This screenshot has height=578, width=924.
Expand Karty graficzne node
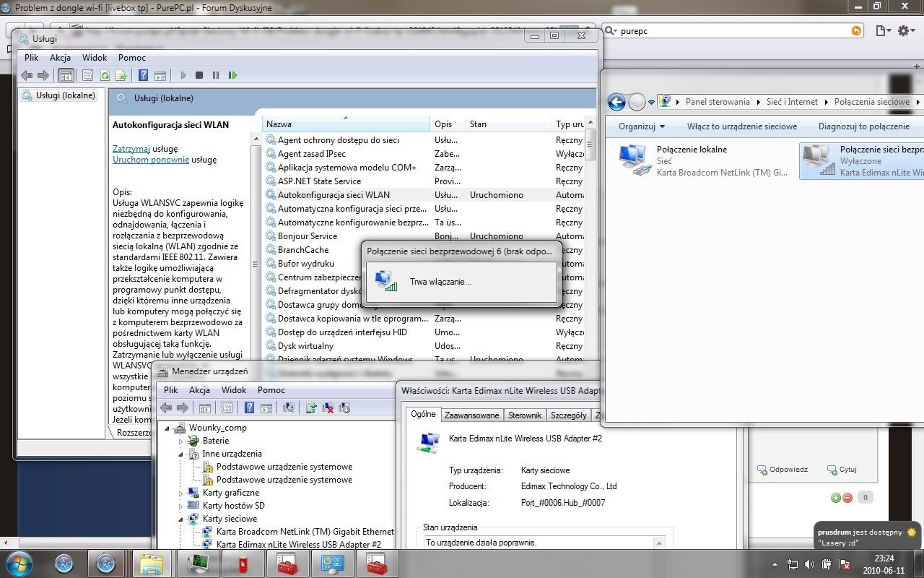[x=181, y=493]
